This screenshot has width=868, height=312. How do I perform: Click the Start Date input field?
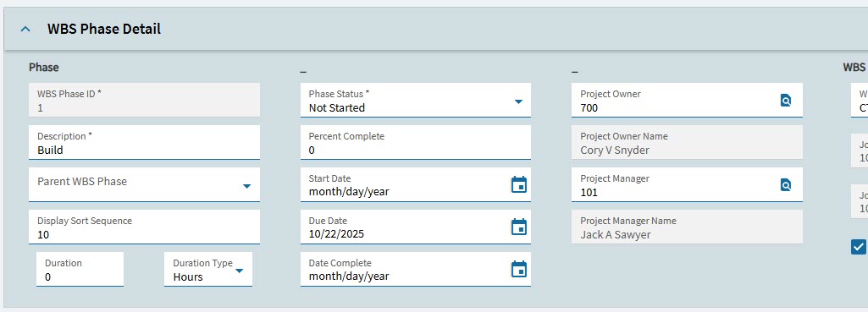pos(416,185)
